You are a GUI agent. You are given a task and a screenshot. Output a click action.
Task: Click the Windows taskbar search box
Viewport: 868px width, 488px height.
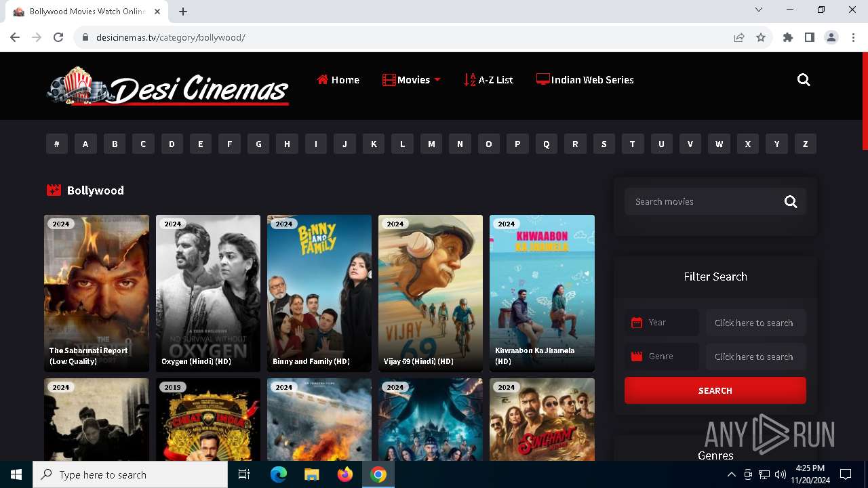(x=130, y=474)
